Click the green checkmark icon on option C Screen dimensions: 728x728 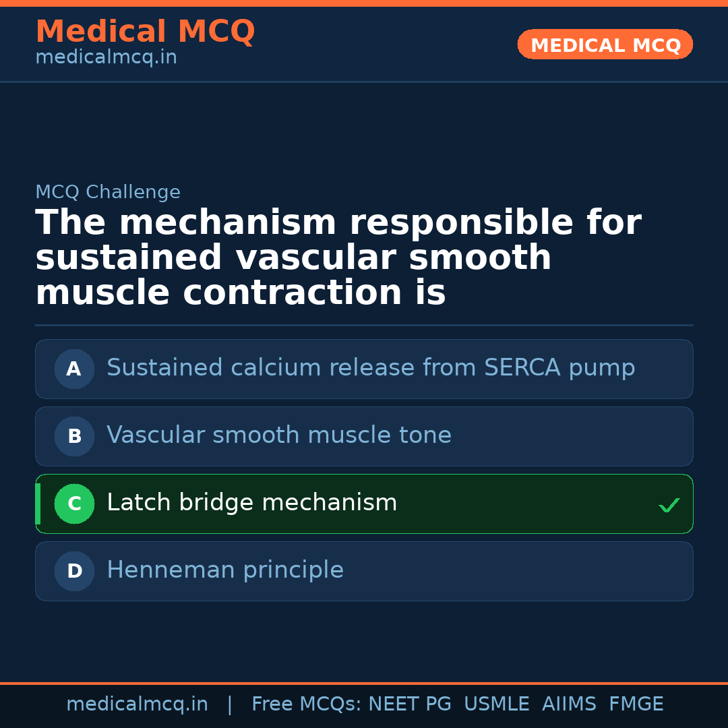(669, 505)
